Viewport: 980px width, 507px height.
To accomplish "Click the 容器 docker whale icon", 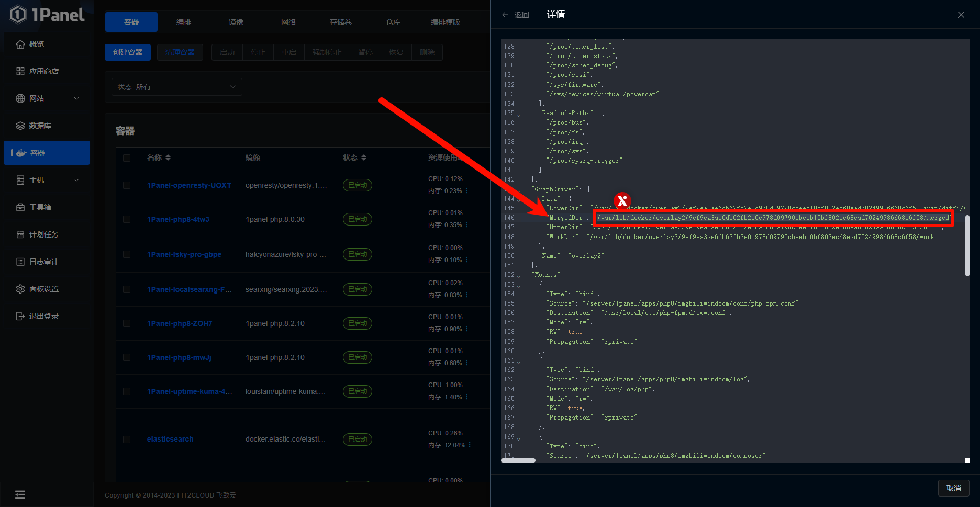I will (x=21, y=153).
